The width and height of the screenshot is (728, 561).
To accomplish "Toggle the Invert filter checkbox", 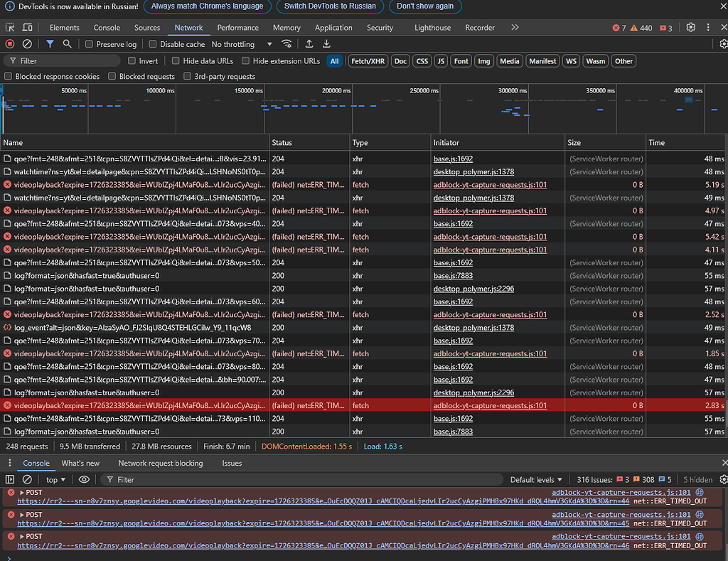I will pos(132,61).
